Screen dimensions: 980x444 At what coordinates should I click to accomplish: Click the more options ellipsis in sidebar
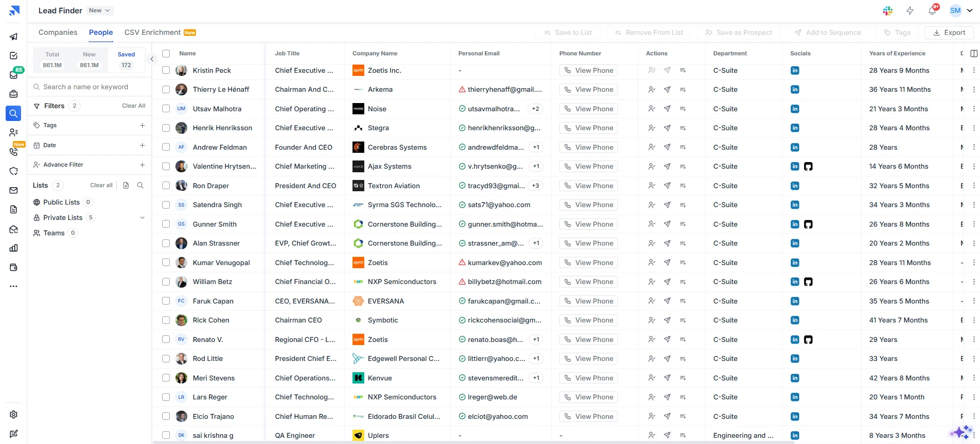coord(14,286)
